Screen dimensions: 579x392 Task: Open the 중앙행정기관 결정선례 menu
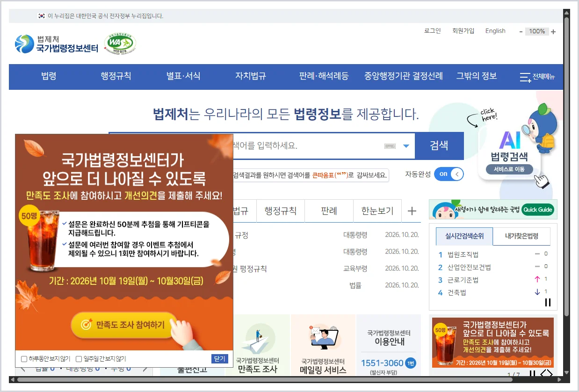(x=404, y=76)
